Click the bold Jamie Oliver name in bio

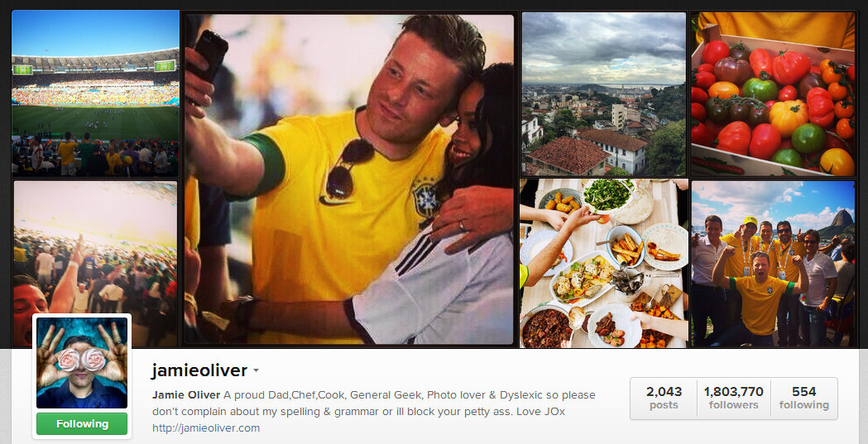click(x=186, y=394)
